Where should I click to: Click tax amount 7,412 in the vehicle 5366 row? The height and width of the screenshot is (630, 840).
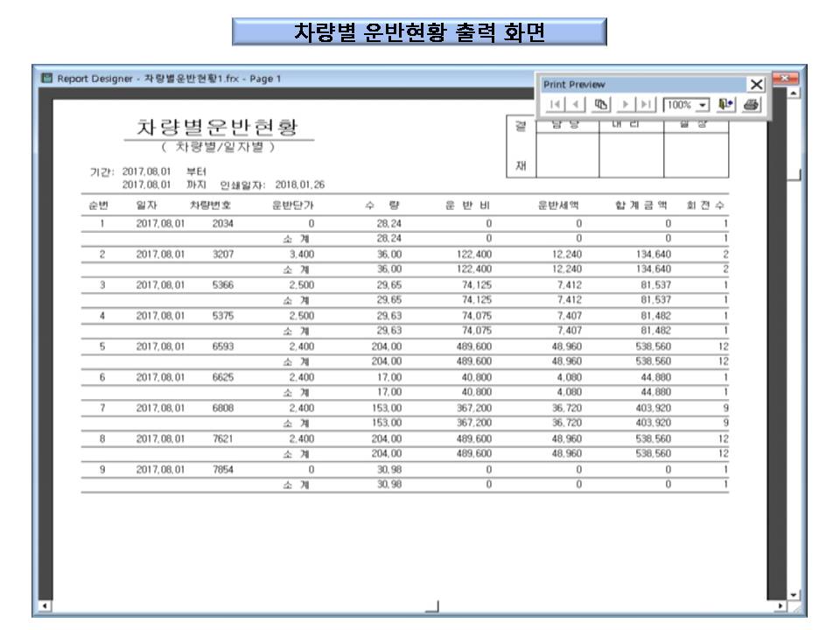tap(569, 285)
